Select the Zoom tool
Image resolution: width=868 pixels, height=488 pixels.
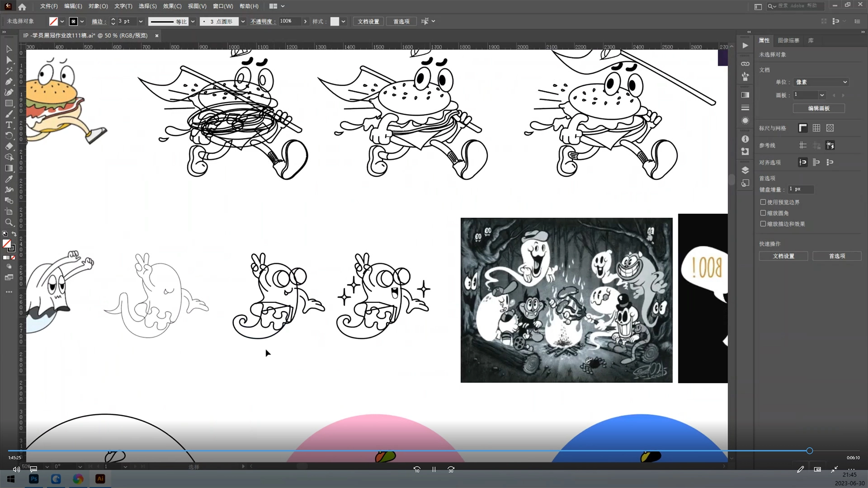[9, 222]
